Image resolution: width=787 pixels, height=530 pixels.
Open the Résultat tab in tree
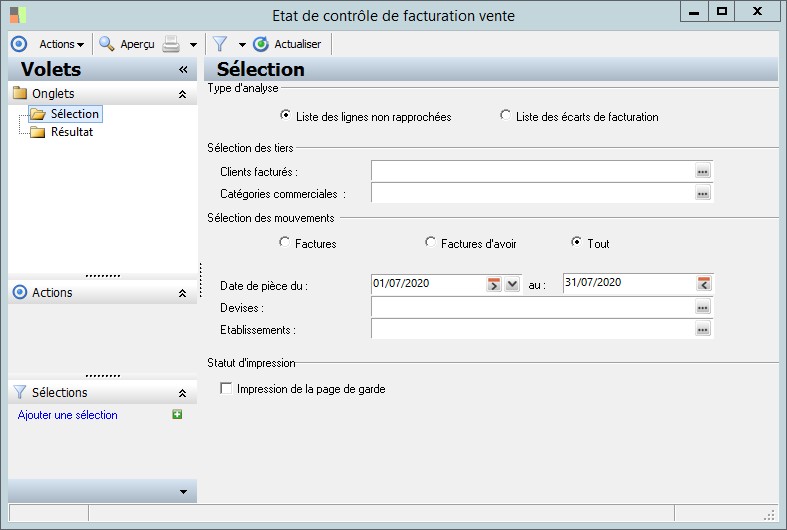[72, 132]
